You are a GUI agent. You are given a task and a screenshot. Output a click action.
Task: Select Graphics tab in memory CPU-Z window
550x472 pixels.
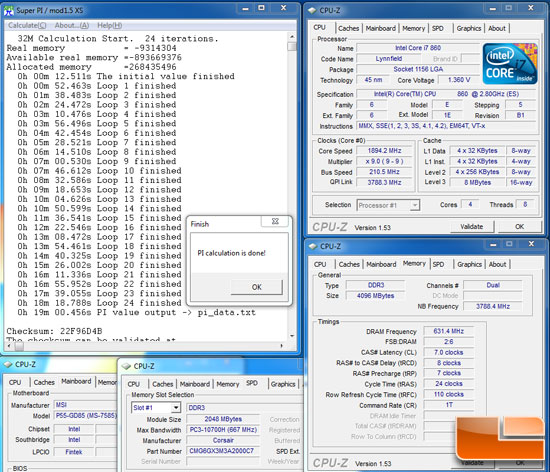point(469,264)
